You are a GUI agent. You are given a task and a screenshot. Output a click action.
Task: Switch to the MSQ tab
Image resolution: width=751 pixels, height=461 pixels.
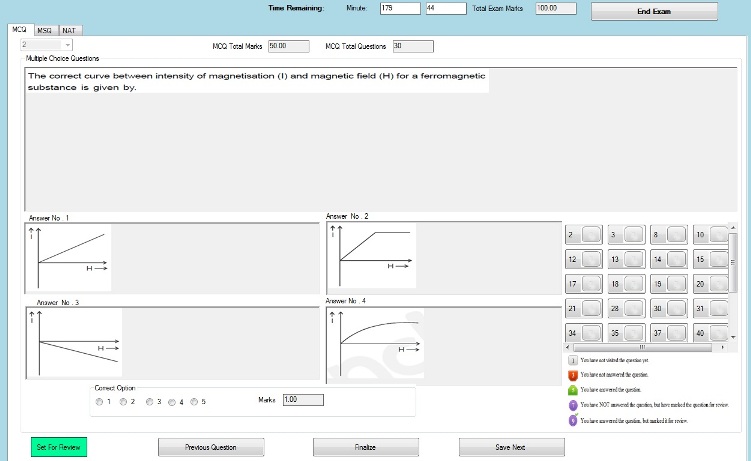pos(44,31)
